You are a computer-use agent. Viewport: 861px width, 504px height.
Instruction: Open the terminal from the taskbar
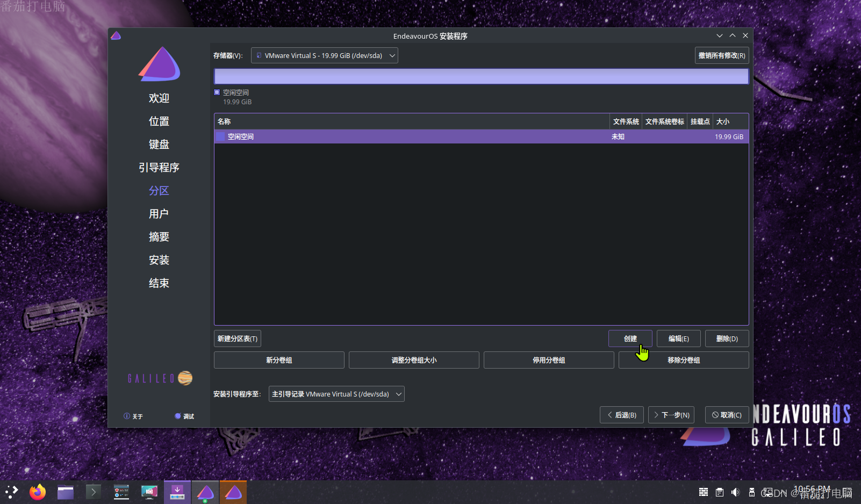pyautogui.click(x=94, y=492)
